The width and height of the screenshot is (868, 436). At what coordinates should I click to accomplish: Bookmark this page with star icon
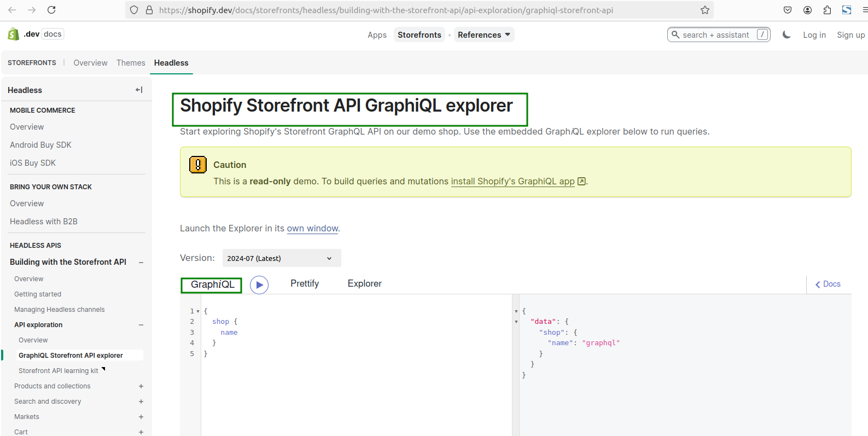pos(705,10)
